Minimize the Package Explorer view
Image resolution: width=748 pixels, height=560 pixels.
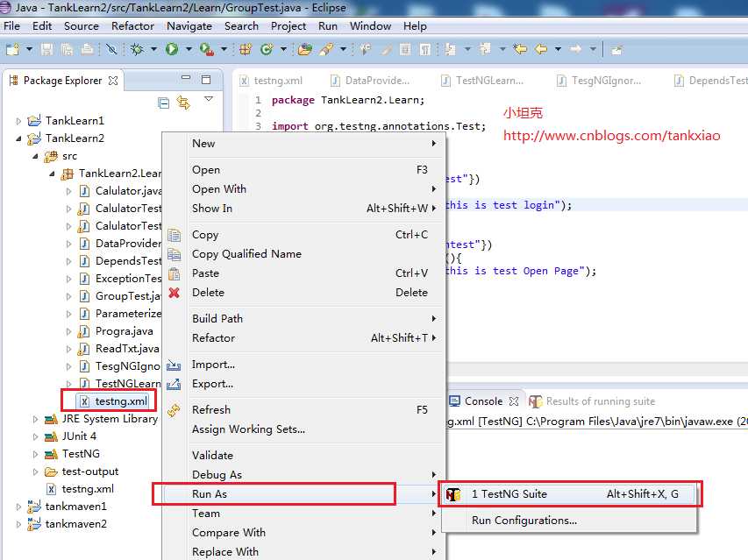[x=186, y=78]
